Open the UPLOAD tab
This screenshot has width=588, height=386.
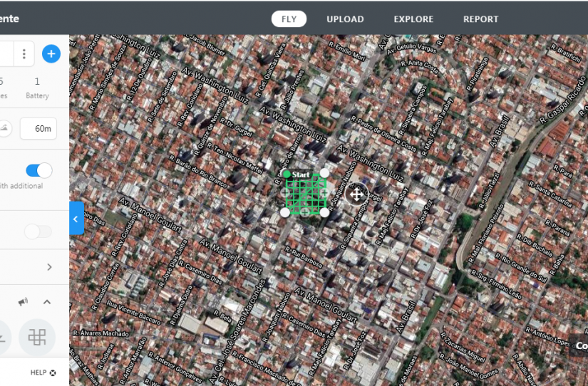click(x=345, y=19)
